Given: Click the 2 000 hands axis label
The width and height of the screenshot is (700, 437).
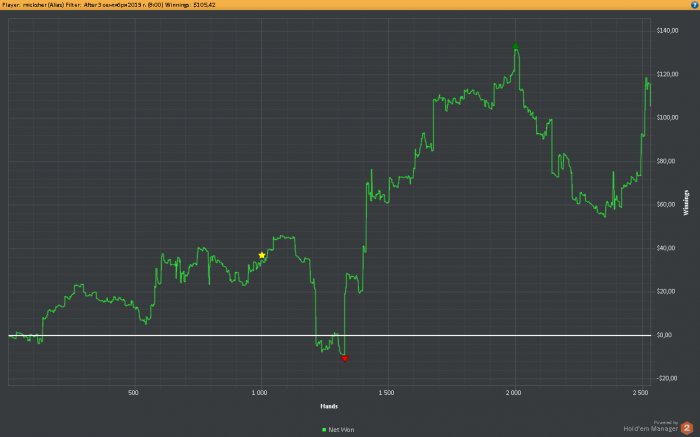Looking at the screenshot, I should pyautogui.click(x=513, y=393).
